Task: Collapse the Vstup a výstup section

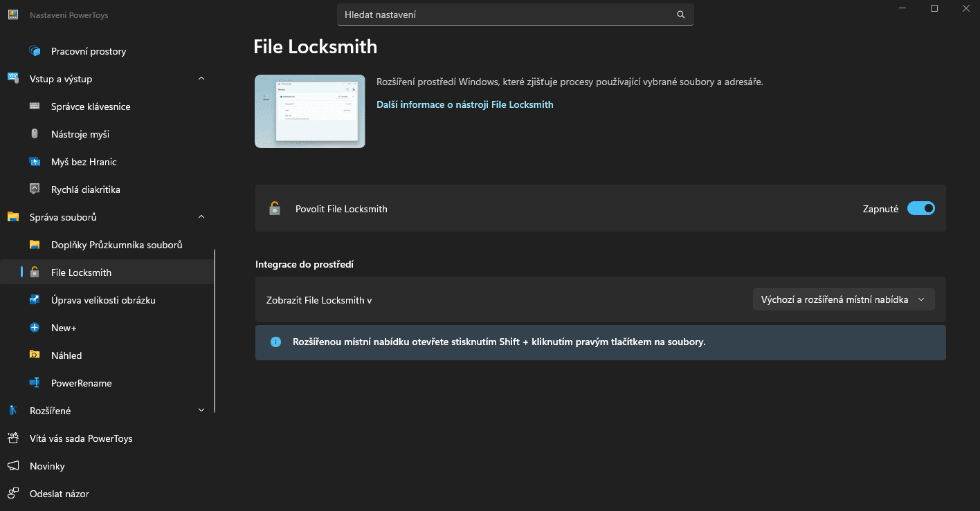Action: pos(201,79)
